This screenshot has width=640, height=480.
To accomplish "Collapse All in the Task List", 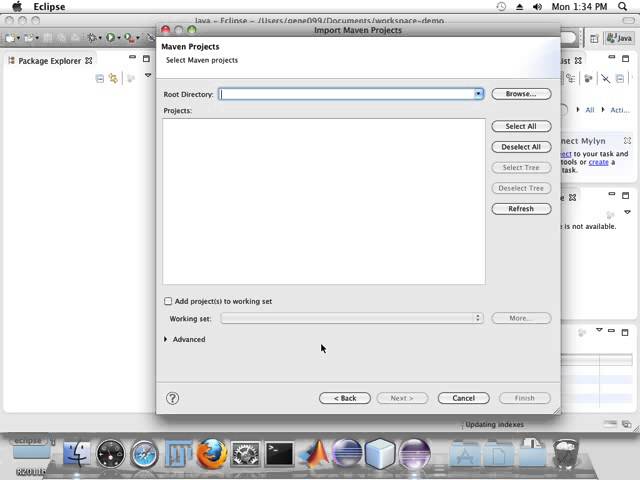I will (620, 78).
